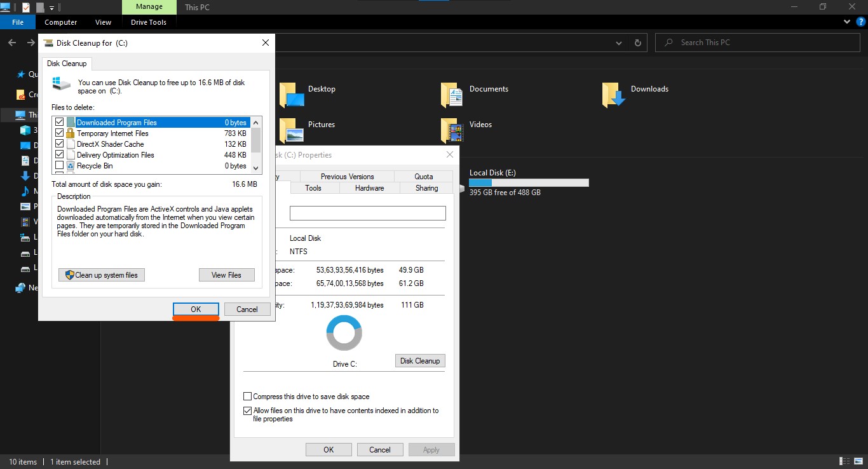868x469 pixels.
Task: Switch to Previous Versions tab in Properties
Action: [x=347, y=177]
